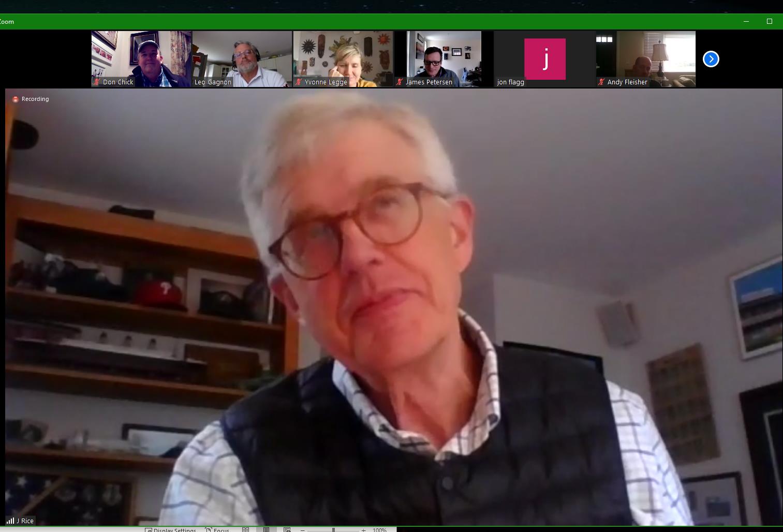Toggle Web Layout view in status bar
Screen dimensions: 783x532
coord(287,529)
